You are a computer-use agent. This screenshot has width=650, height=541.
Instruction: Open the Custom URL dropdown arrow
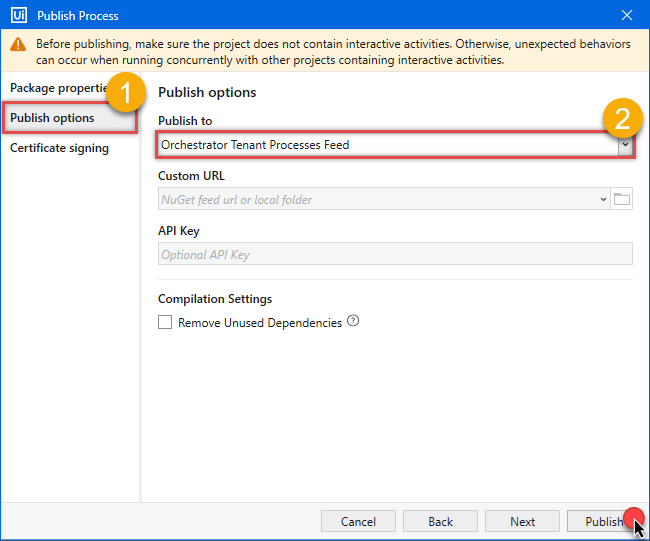[603, 199]
